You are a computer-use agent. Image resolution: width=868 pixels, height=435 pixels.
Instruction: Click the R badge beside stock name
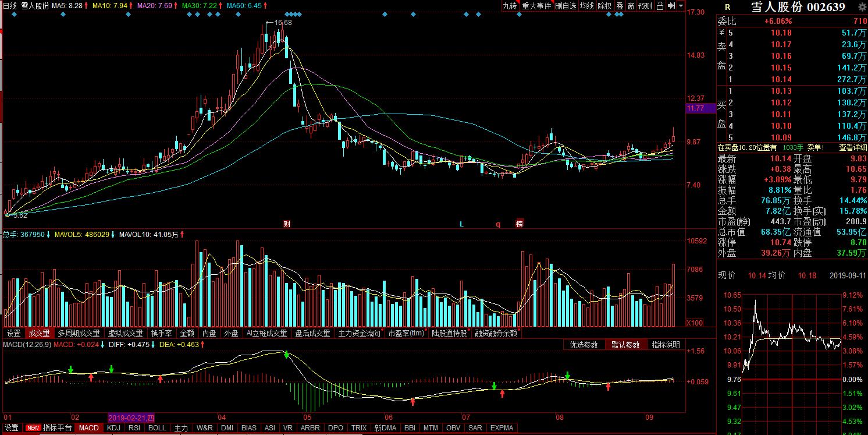[727, 7]
